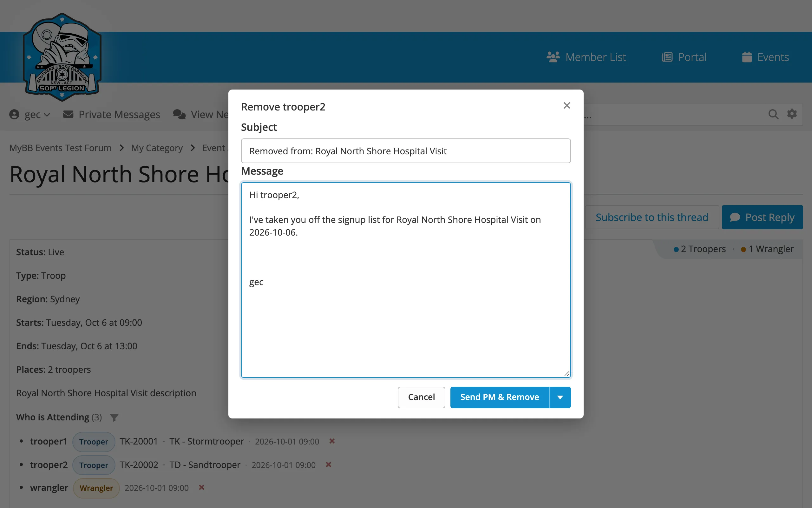Click the Member List people icon
This screenshot has height=508, width=812.
coord(553,57)
